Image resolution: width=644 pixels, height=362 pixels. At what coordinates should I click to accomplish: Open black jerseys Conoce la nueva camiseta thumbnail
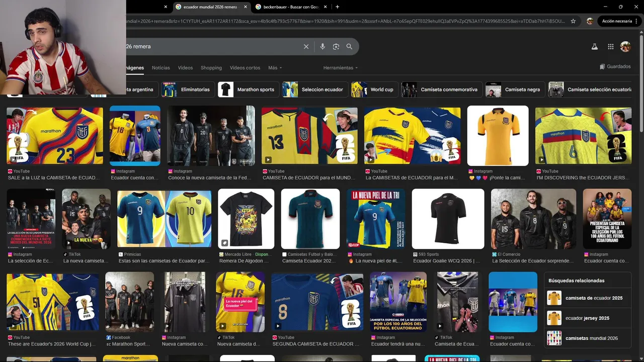click(211, 135)
